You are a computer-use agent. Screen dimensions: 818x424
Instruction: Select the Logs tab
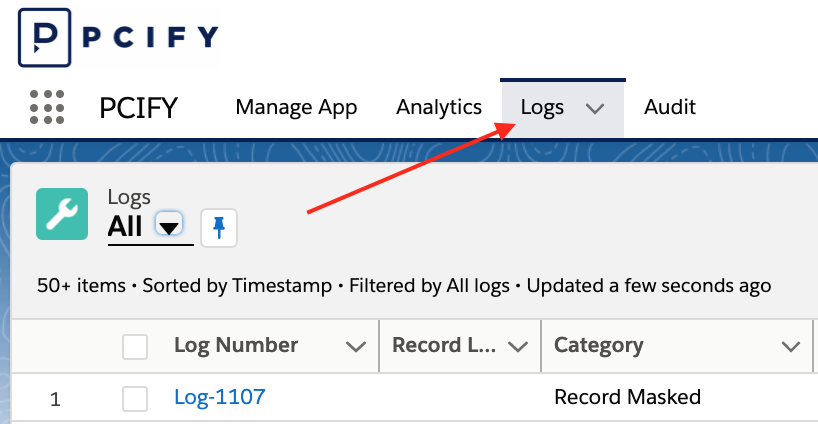[542, 107]
